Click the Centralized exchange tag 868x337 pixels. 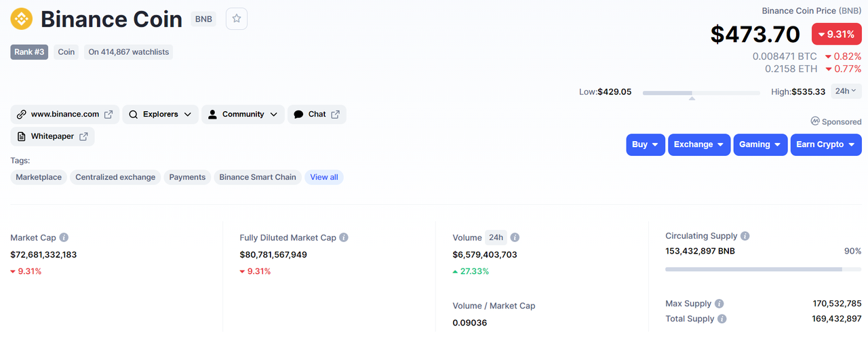coord(115,177)
